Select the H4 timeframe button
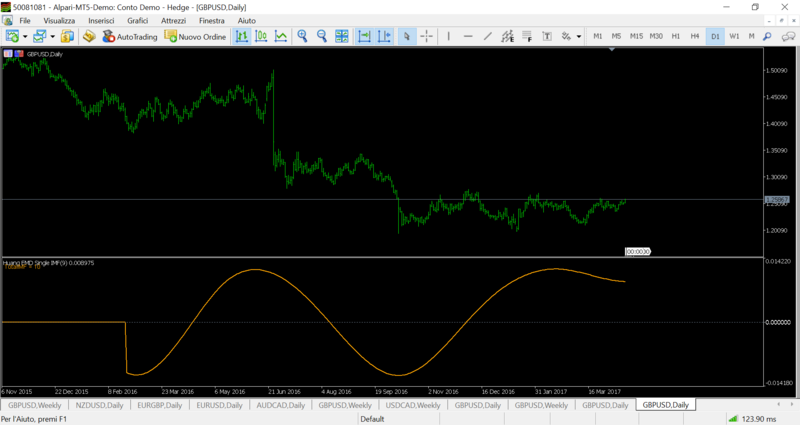 pos(695,36)
